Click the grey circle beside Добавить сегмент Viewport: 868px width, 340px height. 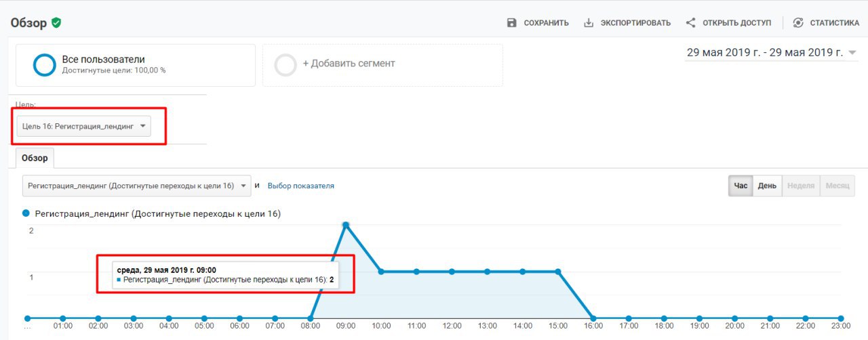coord(285,65)
